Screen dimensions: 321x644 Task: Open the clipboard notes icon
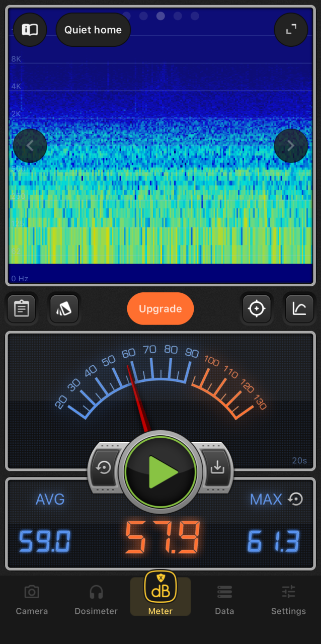point(21,308)
